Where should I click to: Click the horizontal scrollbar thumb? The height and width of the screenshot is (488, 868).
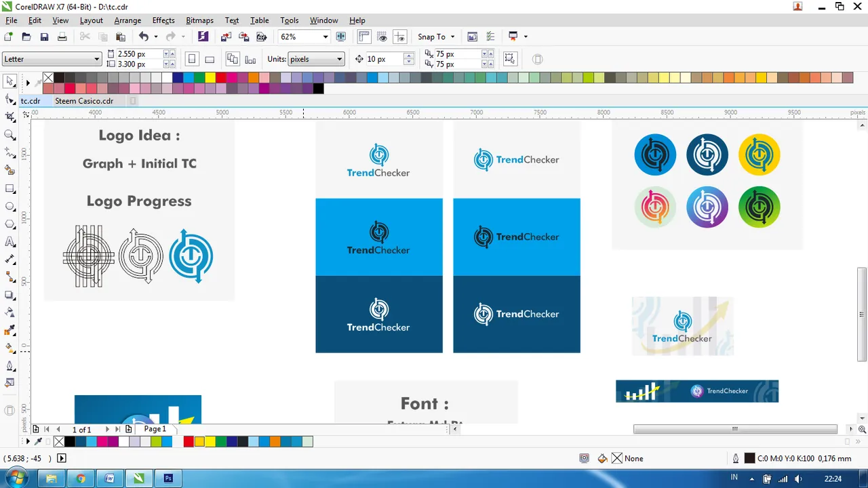[x=735, y=429]
